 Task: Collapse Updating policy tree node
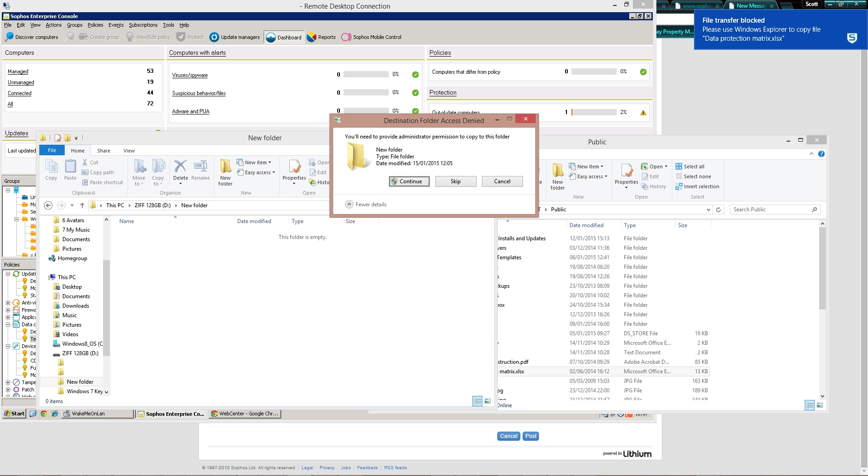(8, 274)
